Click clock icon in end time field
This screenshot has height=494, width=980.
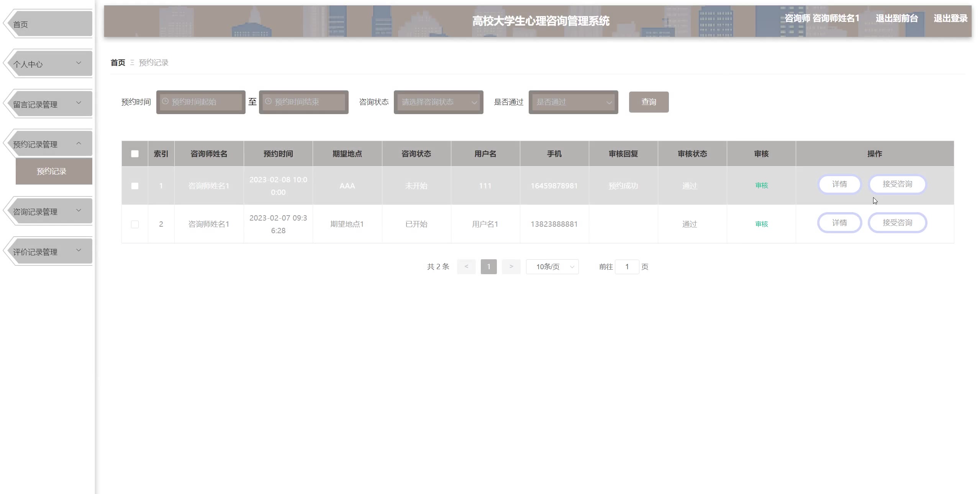(268, 101)
